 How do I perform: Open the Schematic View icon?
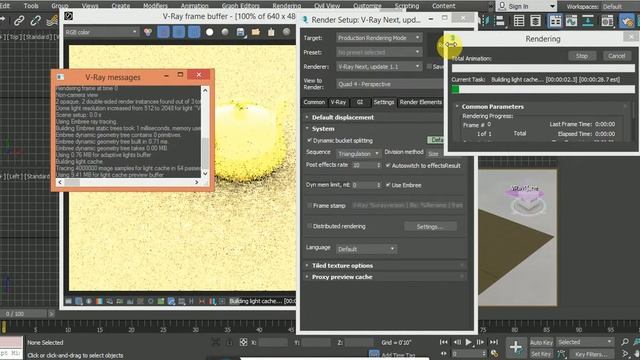(x=588, y=20)
